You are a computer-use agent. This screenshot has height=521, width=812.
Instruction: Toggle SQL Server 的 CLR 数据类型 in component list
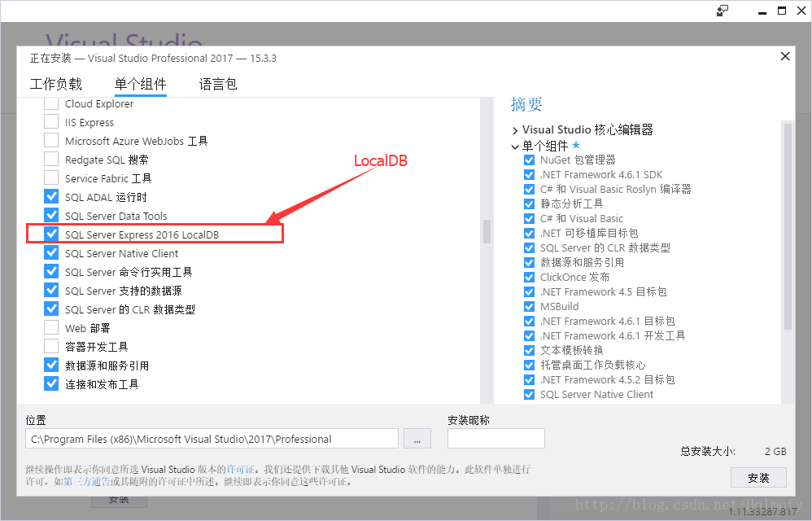pyautogui.click(x=51, y=309)
